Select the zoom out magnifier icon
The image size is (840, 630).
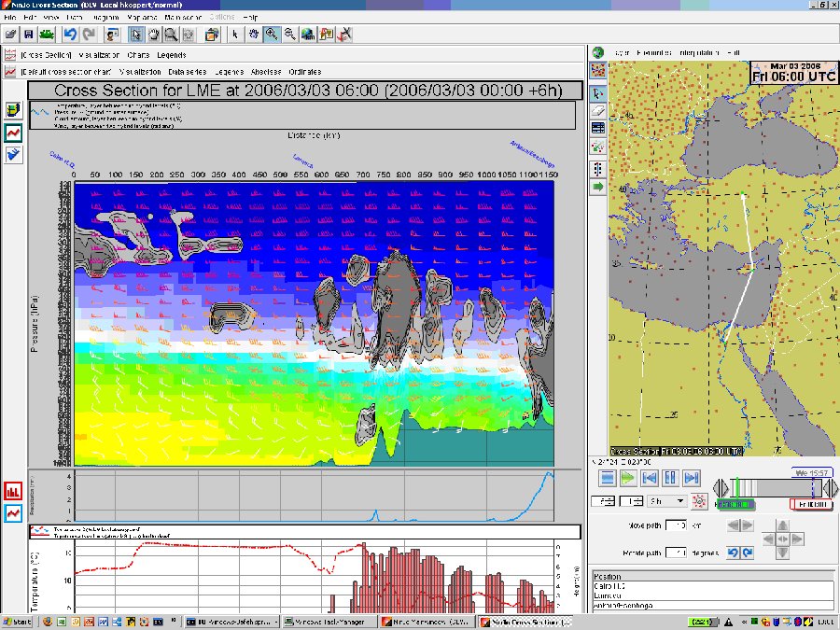tap(290, 35)
